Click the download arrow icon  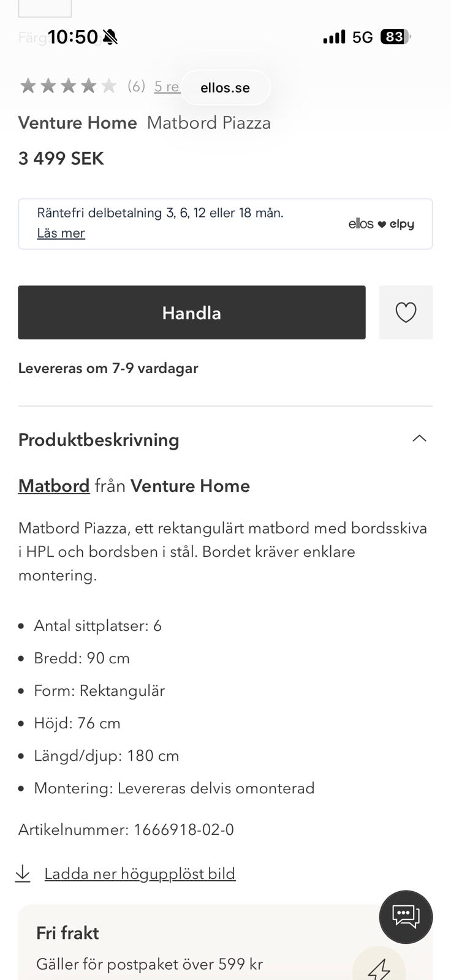click(x=23, y=873)
